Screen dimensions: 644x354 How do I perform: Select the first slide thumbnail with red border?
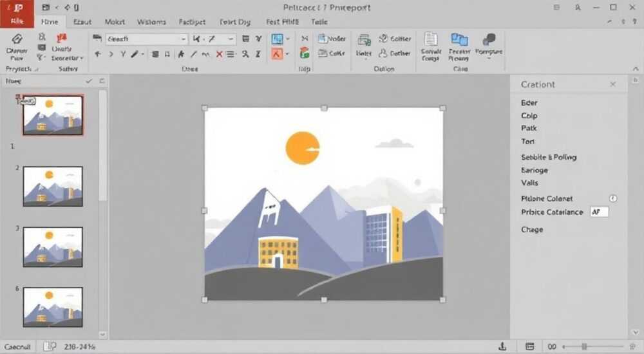[x=53, y=115]
